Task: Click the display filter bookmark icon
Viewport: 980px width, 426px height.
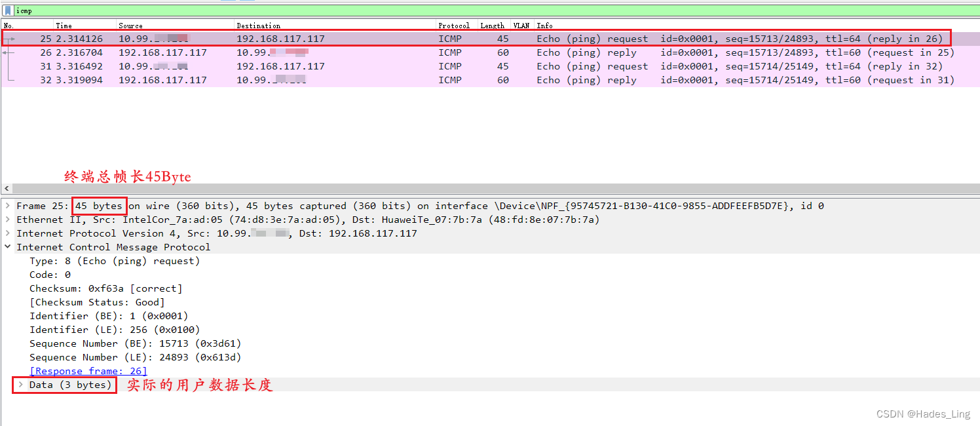Action: 8,10
